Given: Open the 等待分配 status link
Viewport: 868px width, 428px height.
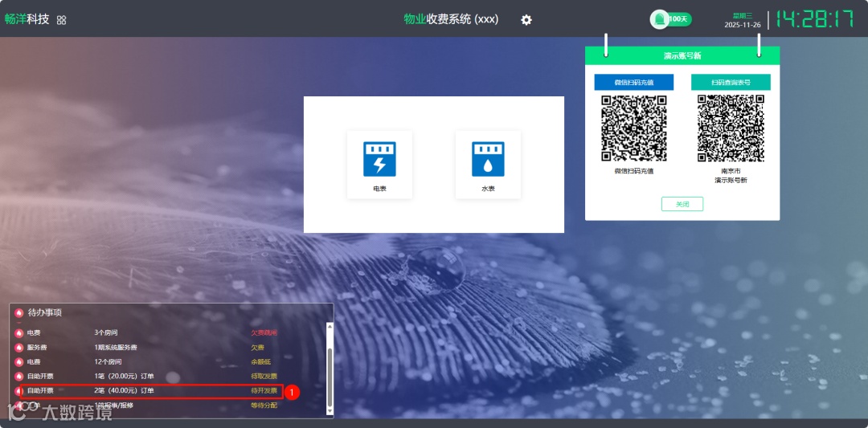Looking at the screenshot, I should (x=264, y=406).
